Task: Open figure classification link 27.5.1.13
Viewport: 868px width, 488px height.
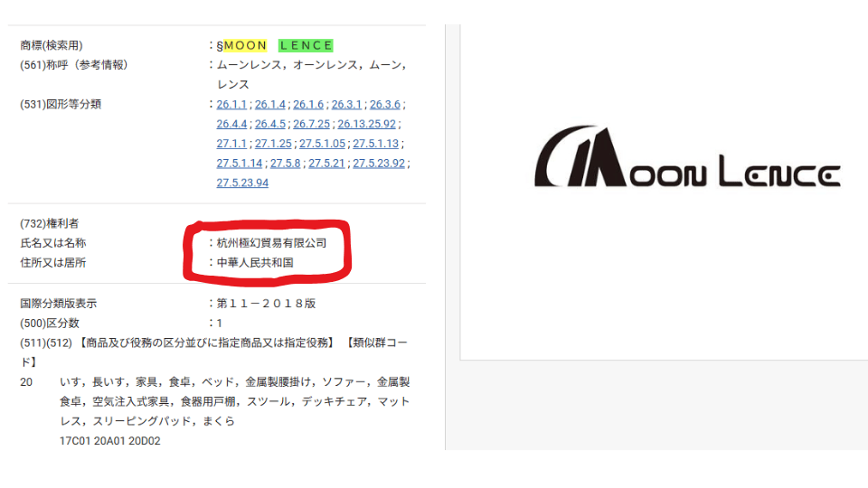Action: pos(375,144)
